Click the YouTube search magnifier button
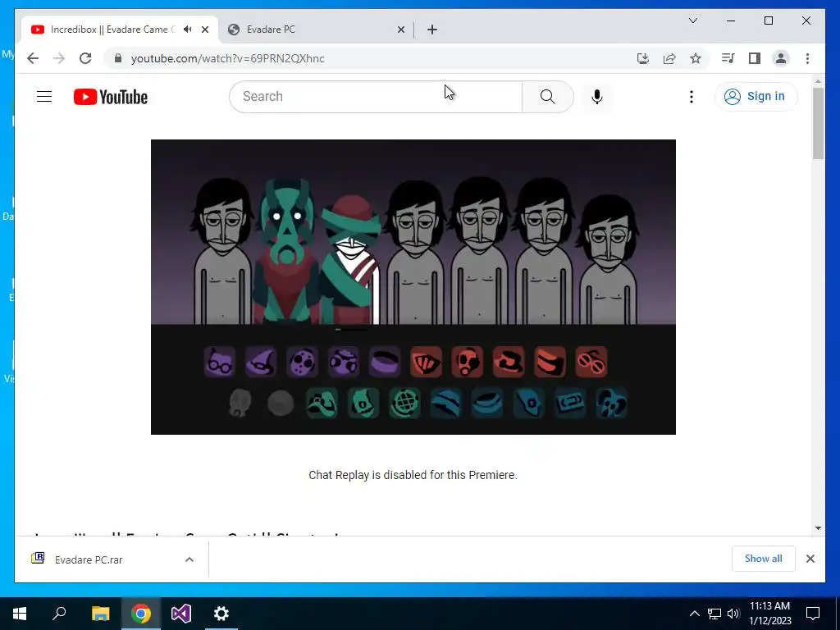Screen dimensions: 840x630 point(547,97)
